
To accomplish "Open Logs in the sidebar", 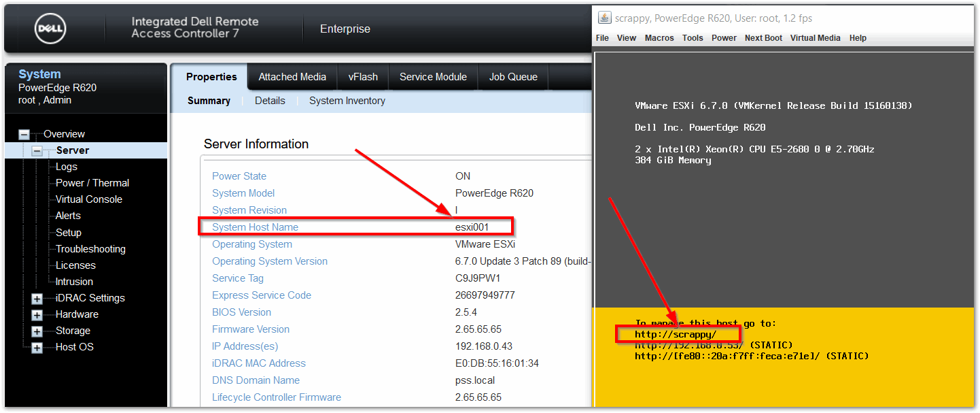I will pos(67,167).
